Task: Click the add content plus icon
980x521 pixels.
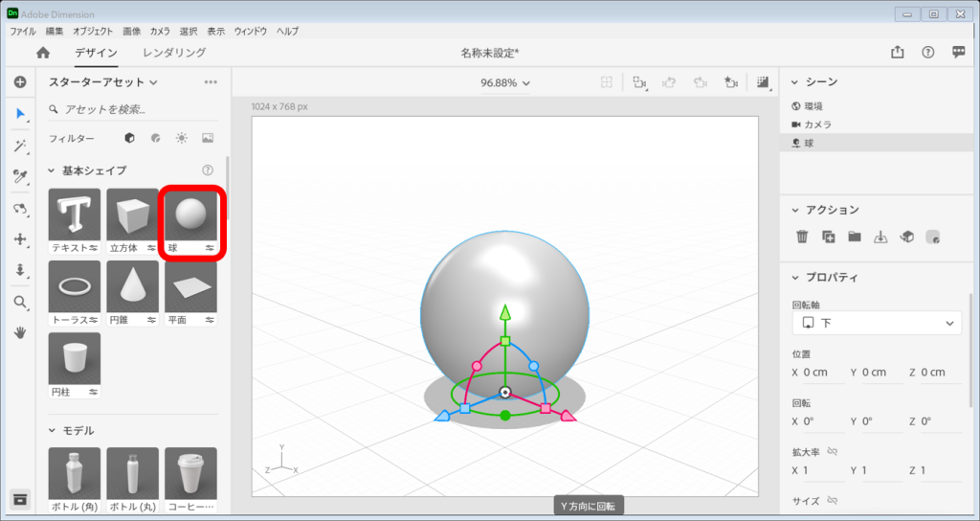Action: tap(19, 82)
